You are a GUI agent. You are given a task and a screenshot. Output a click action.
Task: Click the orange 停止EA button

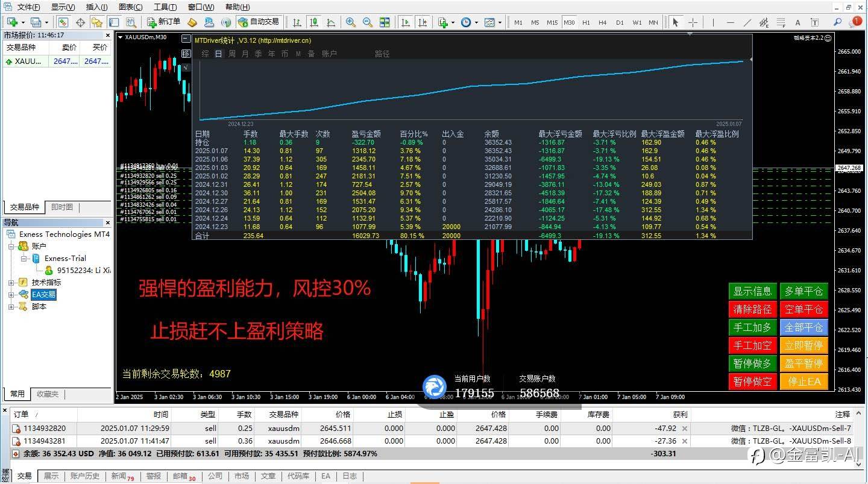pyautogui.click(x=804, y=382)
